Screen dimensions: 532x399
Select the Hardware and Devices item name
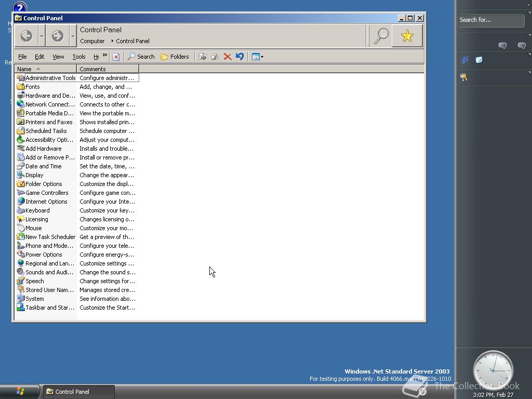click(50, 96)
